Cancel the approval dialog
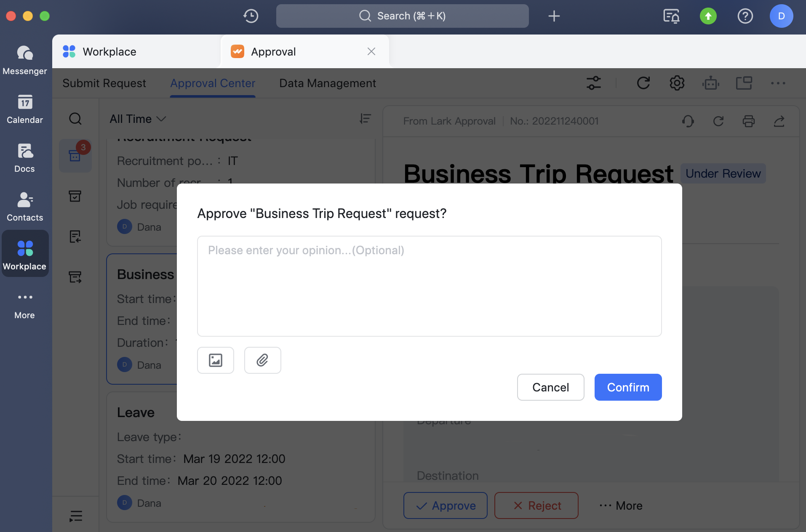Viewport: 806px width, 532px height. 550,387
